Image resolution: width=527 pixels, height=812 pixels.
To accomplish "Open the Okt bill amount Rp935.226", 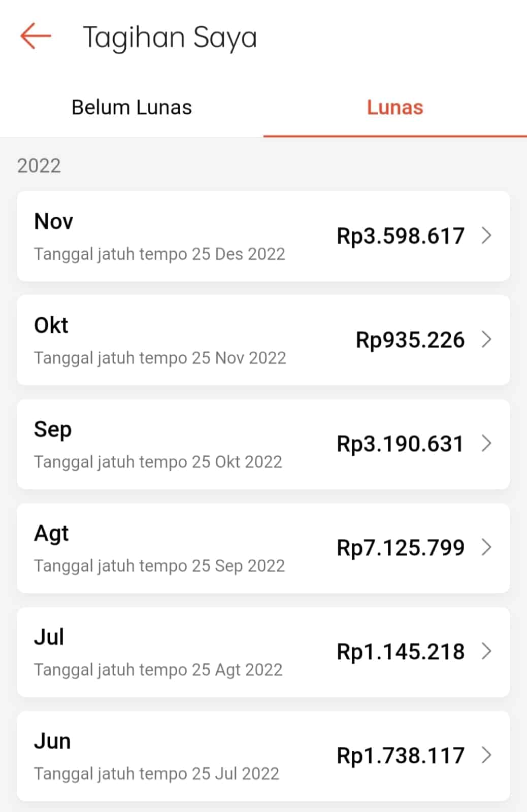I will click(x=410, y=340).
